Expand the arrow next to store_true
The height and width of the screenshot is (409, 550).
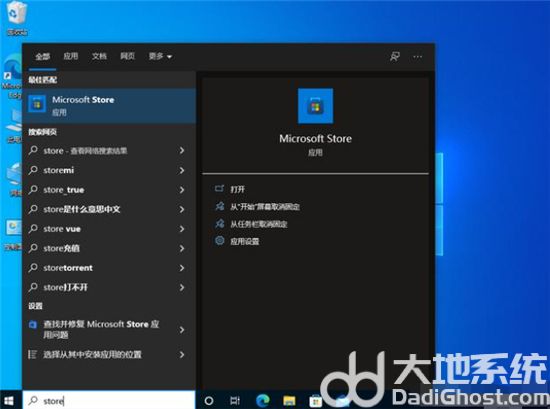(182, 190)
